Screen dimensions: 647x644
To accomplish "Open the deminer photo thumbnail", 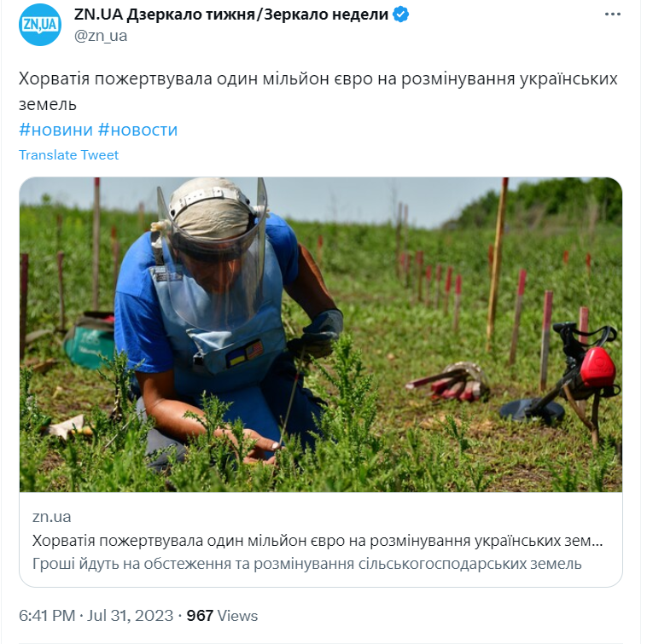I will pyautogui.click(x=321, y=334).
